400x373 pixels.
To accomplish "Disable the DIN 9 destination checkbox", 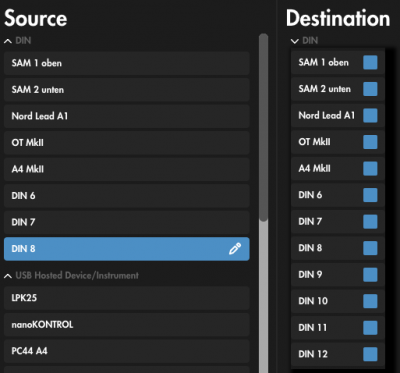I will 370,274.
